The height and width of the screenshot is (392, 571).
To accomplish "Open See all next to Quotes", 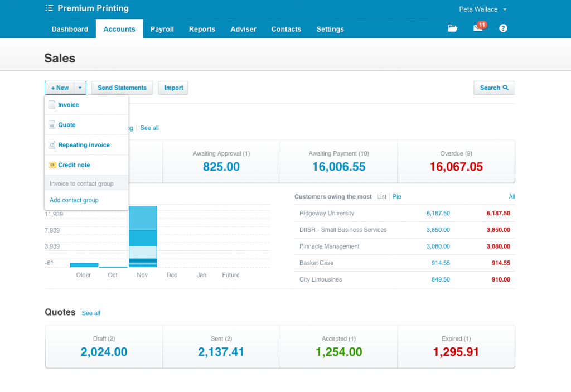I will pyautogui.click(x=91, y=313).
